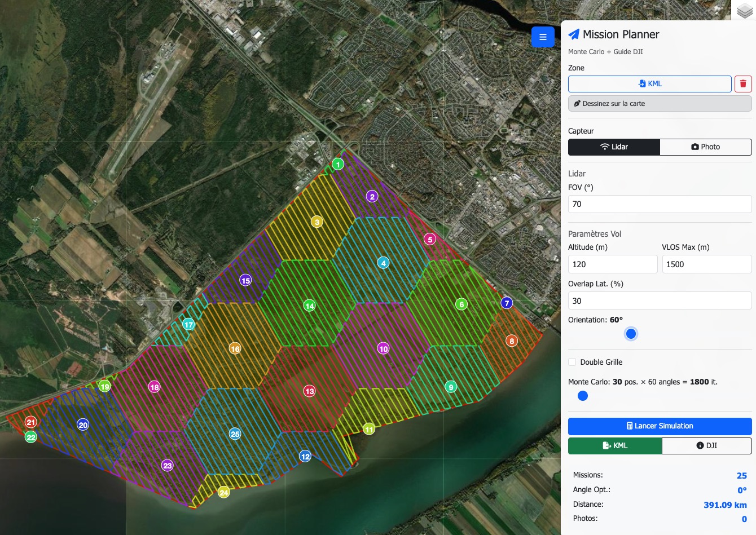756x535 pixels.
Task: Switch the Capteur selector to Photo
Action: coord(706,147)
